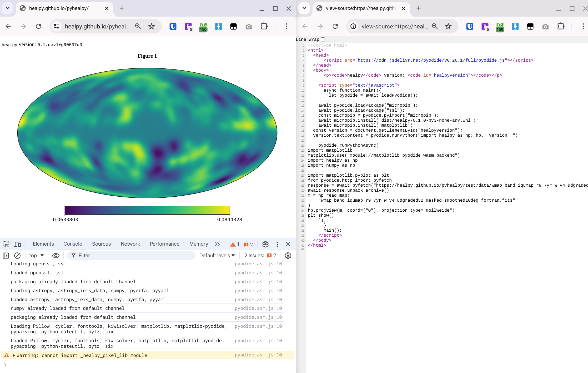Click the Bitwarden extension icon in left window

coord(173,26)
